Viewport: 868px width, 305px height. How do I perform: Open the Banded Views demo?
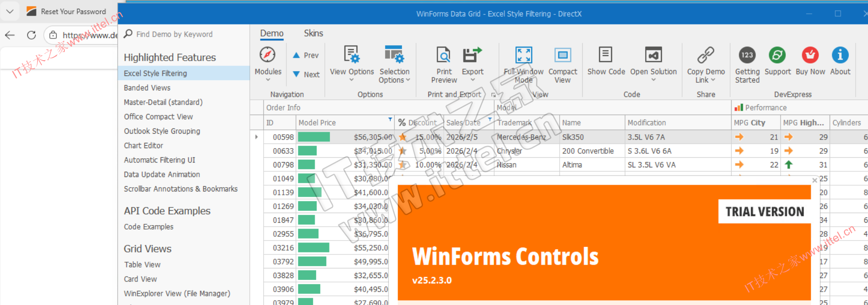pos(147,88)
